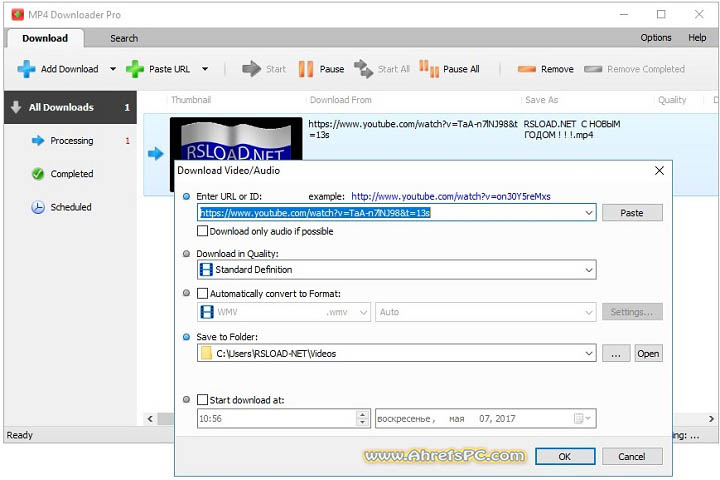Click the Save As column header
The image size is (720, 480).
[542, 100]
